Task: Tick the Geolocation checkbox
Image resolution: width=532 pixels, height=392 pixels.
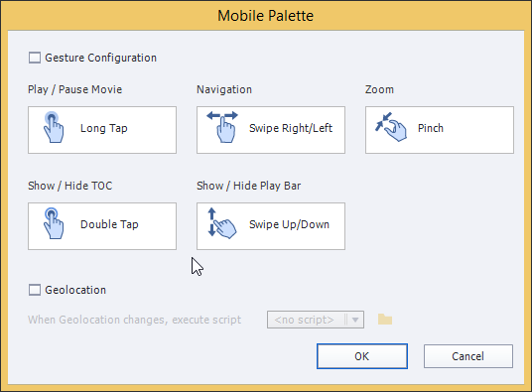Action: tap(35, 290)
